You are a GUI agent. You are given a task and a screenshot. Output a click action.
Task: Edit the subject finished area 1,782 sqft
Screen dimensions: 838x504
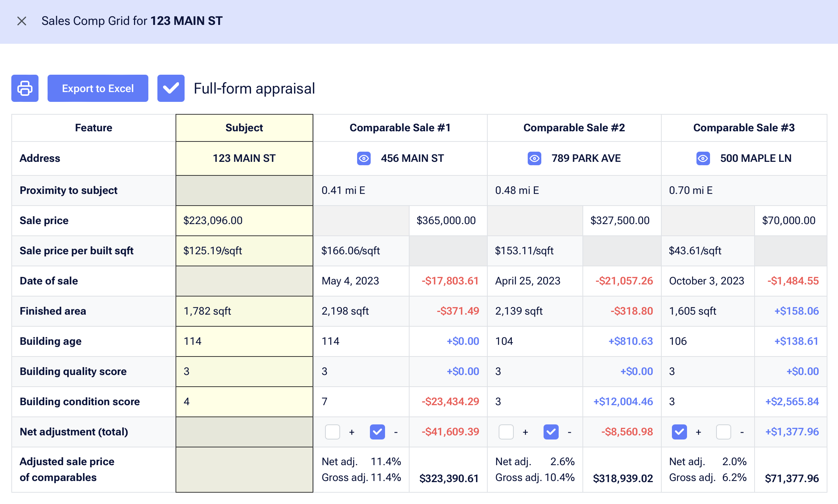click(244, 311)
